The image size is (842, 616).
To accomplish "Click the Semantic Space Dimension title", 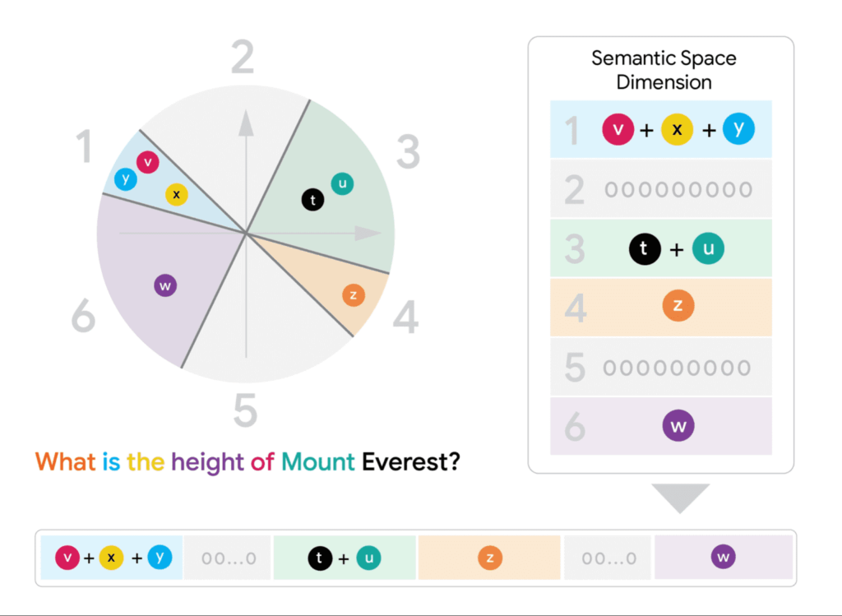I will point(664,70).
